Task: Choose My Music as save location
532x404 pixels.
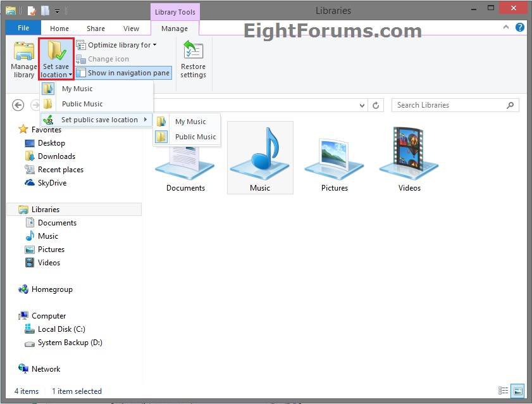Action: pyautogui.click(x=77, y=89)
